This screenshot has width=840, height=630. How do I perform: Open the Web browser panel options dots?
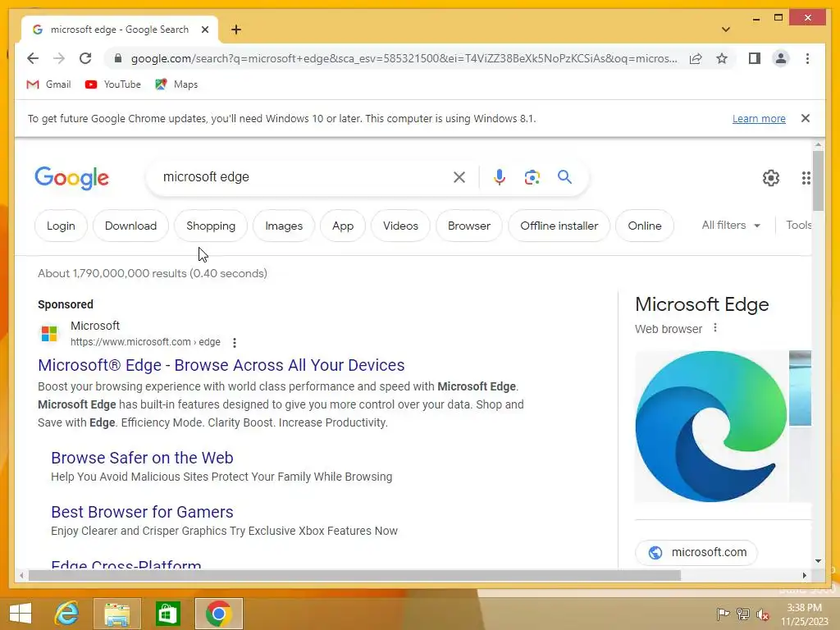point(715,328)
